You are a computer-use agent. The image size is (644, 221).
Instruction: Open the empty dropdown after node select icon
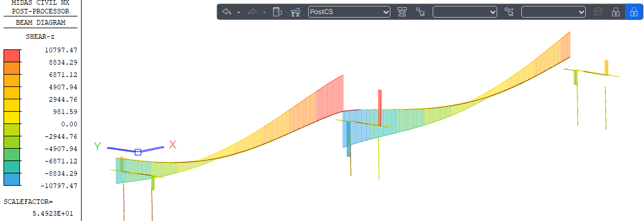point(465,12)
